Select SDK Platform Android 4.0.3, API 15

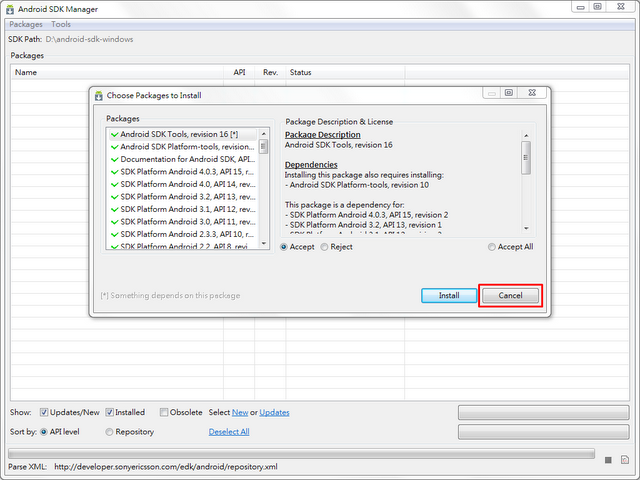pos(182,172)
